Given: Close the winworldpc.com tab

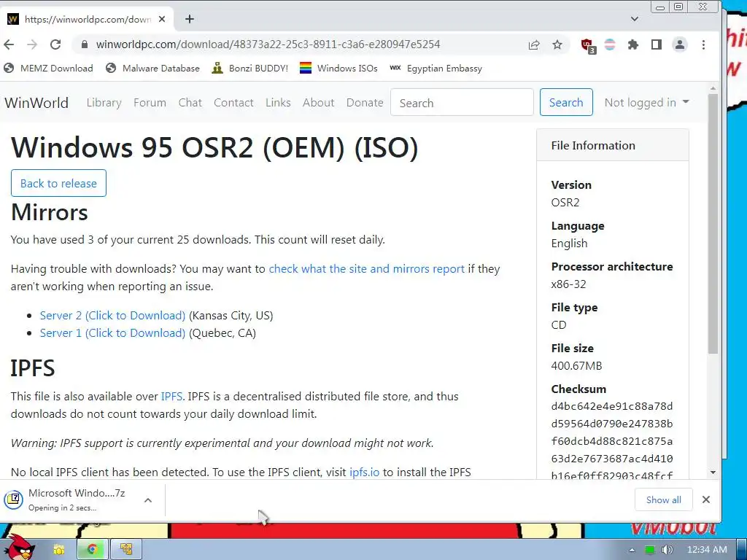Looking at the screenshot, I should 162,19.
